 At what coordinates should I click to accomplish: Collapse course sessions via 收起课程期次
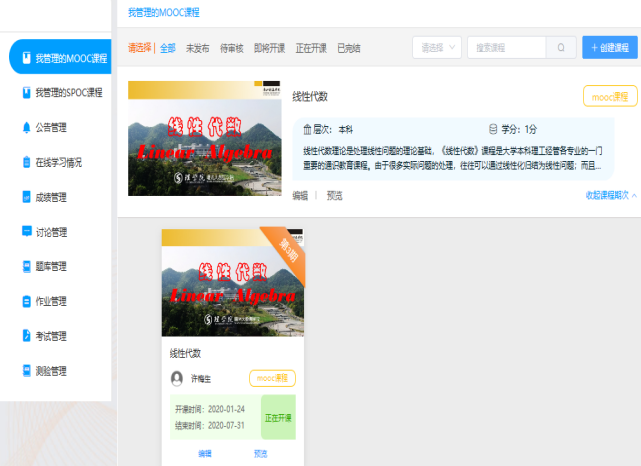click(610, 196)
